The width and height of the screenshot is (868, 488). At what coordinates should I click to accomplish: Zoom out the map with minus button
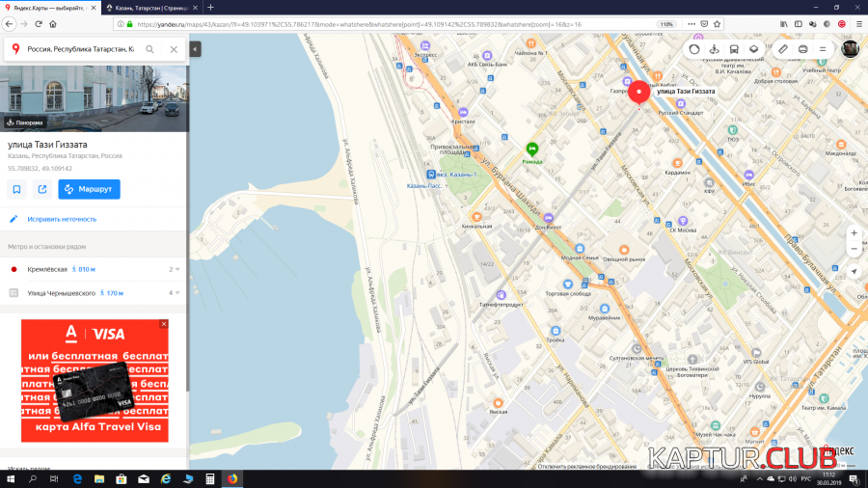tap(854, 249)
